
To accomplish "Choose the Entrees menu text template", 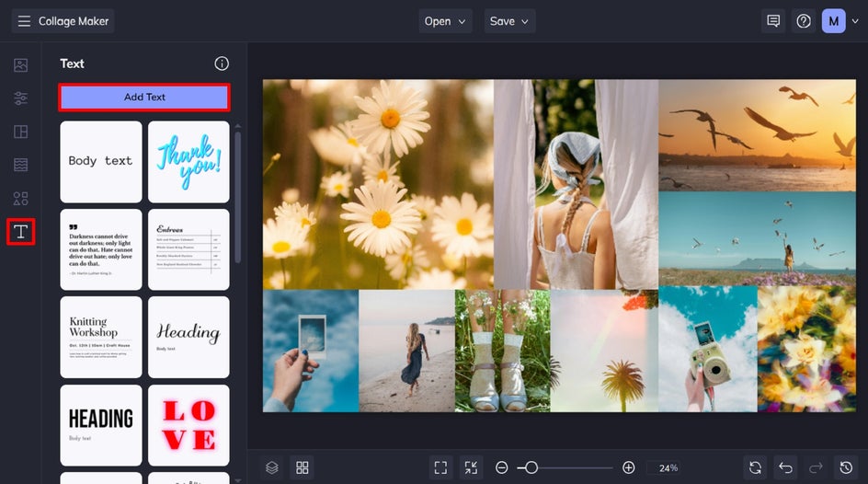I will pos(188,249).
